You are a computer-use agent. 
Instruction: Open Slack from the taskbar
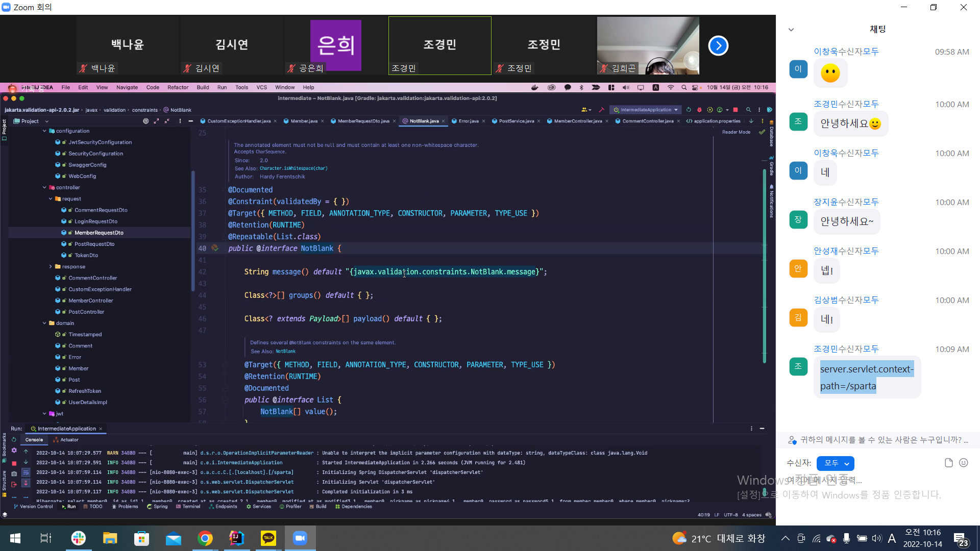(x=78, y=538)
